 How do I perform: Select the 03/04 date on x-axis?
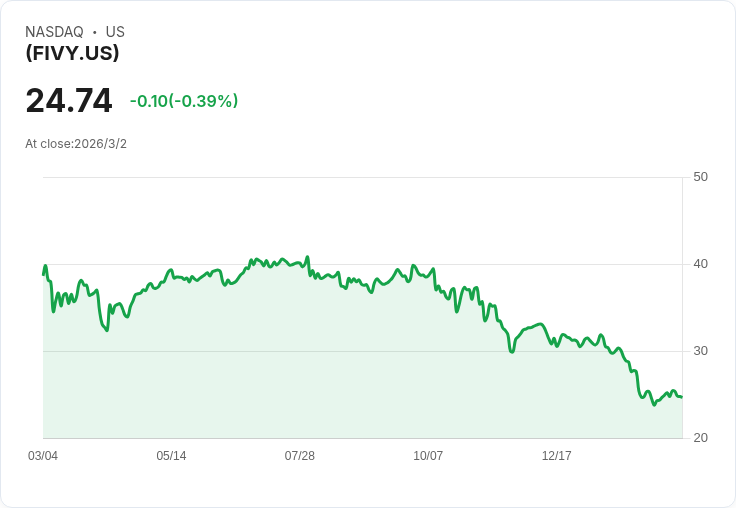(43, 456)
